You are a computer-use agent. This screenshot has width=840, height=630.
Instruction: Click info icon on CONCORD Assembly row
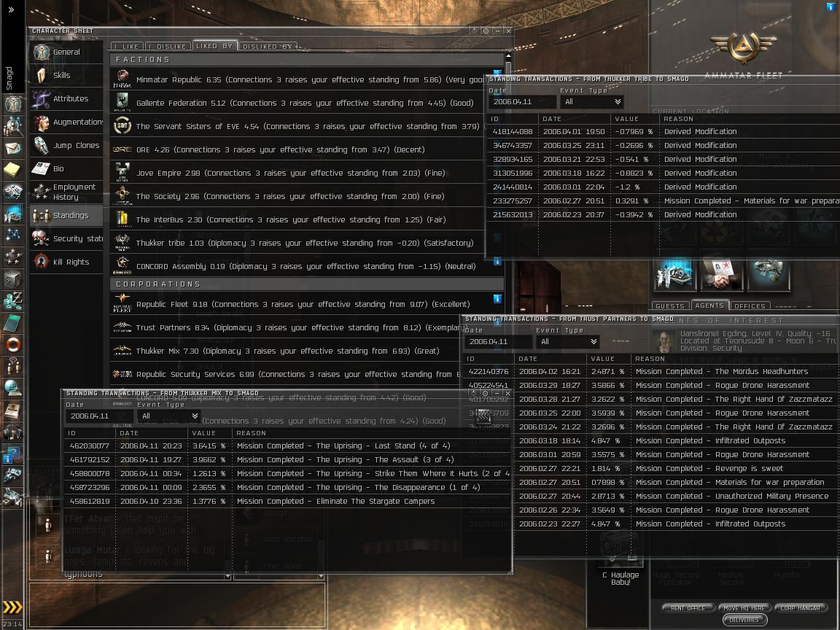pos(497,262)
